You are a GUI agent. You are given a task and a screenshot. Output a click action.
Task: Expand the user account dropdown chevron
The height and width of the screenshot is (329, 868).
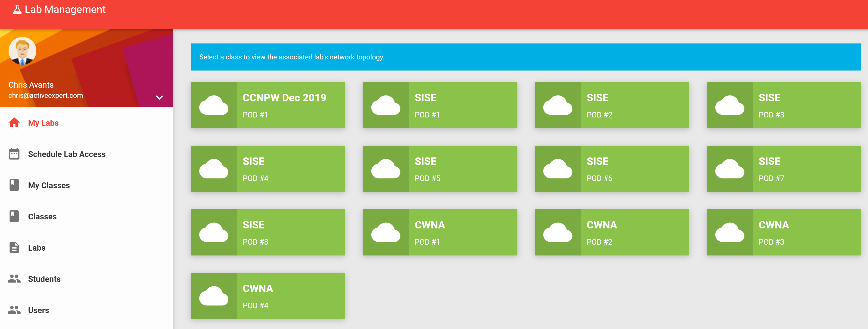click(159, 97)
